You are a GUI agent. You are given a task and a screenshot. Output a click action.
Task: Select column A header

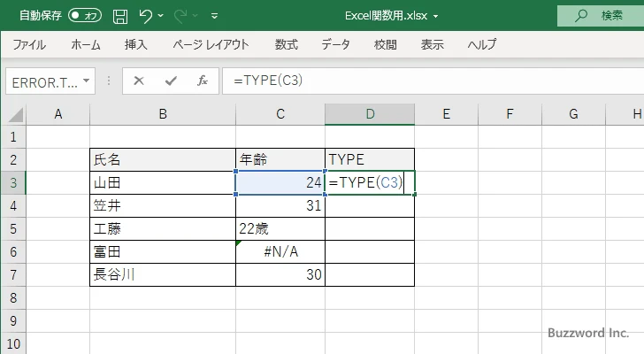point(57,114)
